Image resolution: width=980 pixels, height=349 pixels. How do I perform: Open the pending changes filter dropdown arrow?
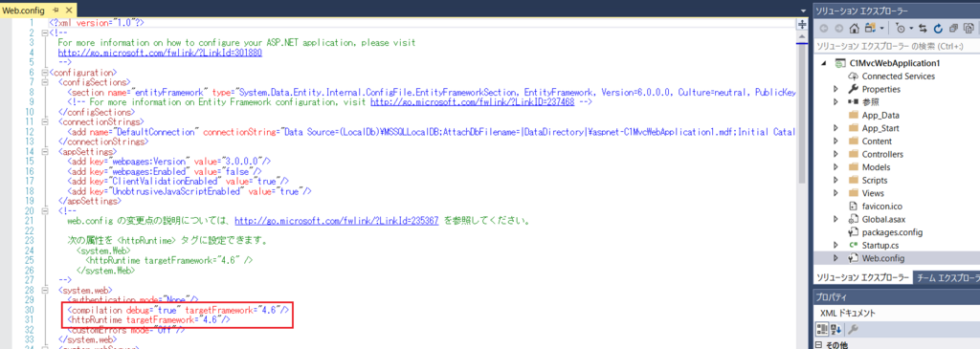point(912,28)
